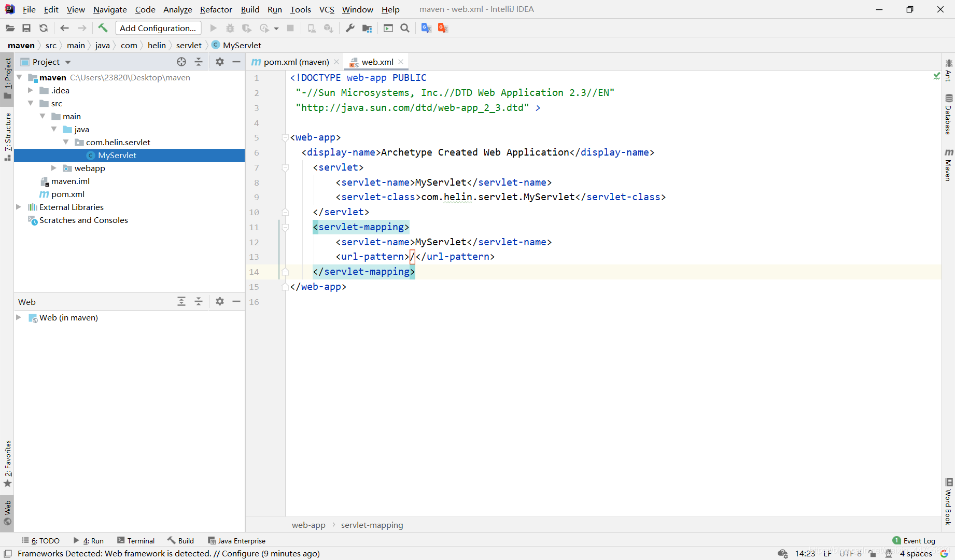Open the VCS menu
Viewport: 955px width, 560px height.
pyautogui.click(x=327, y=9)
